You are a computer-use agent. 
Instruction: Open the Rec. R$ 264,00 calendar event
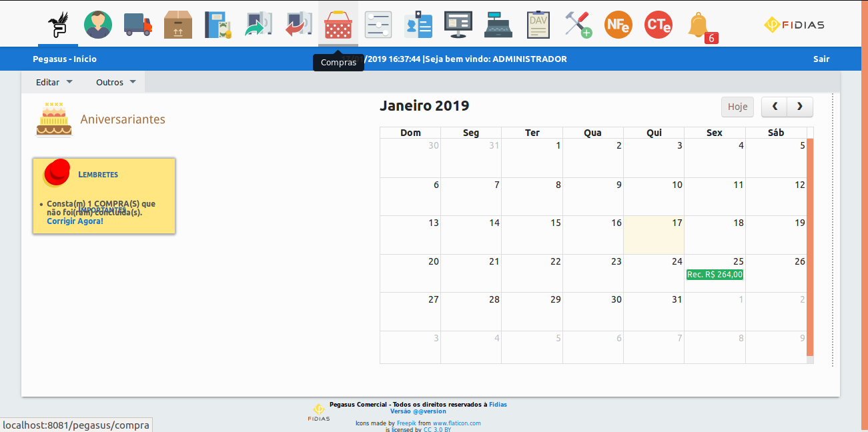pos(715,275)
